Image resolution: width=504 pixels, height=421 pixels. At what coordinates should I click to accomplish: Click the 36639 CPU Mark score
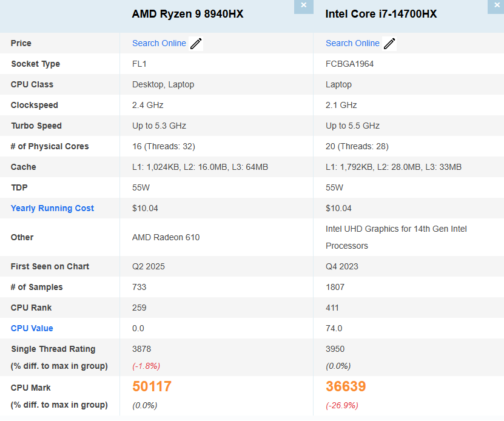click(346, 386)
